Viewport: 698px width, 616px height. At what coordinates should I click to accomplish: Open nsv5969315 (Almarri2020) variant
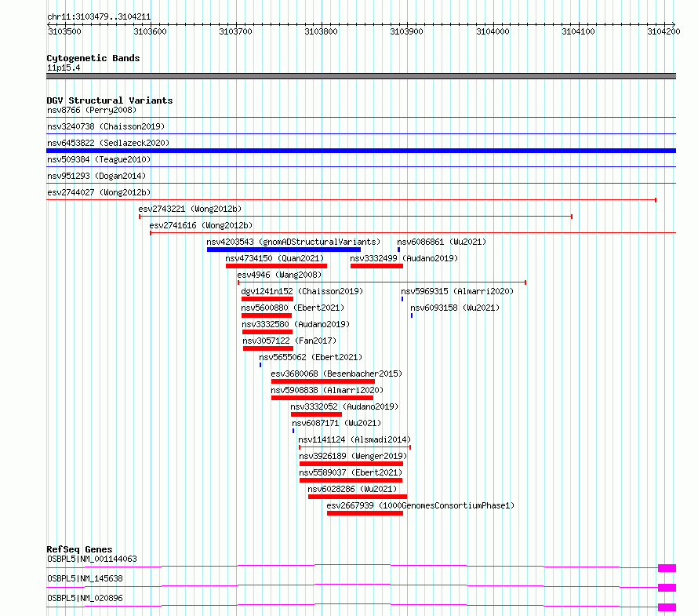(457, 291)
